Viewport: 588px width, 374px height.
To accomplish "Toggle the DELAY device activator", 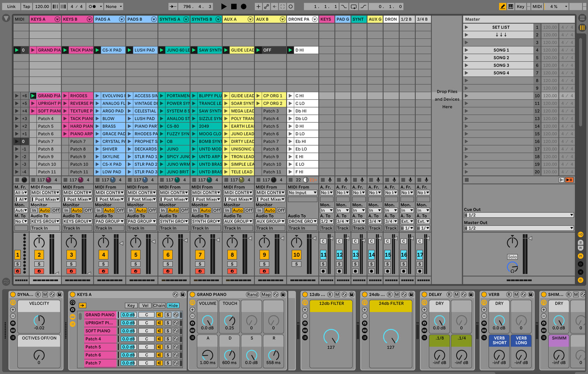I will (x=425, y=294).
